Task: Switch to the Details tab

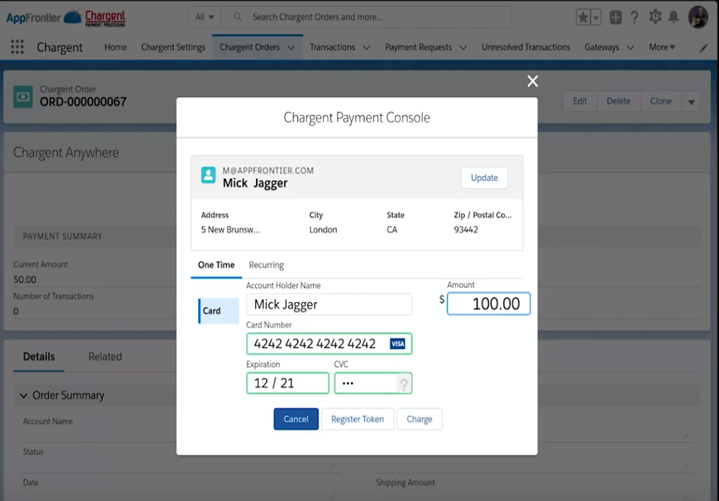Action: [39, 357]
